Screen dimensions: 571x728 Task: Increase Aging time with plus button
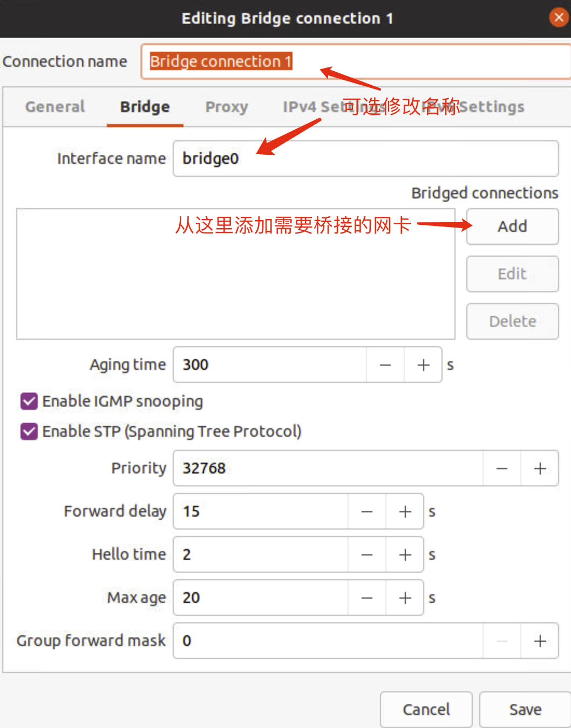pos(423,365)
